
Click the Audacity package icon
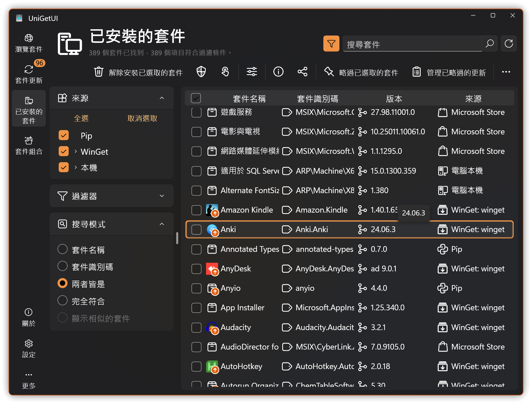[x=212, y=328]
